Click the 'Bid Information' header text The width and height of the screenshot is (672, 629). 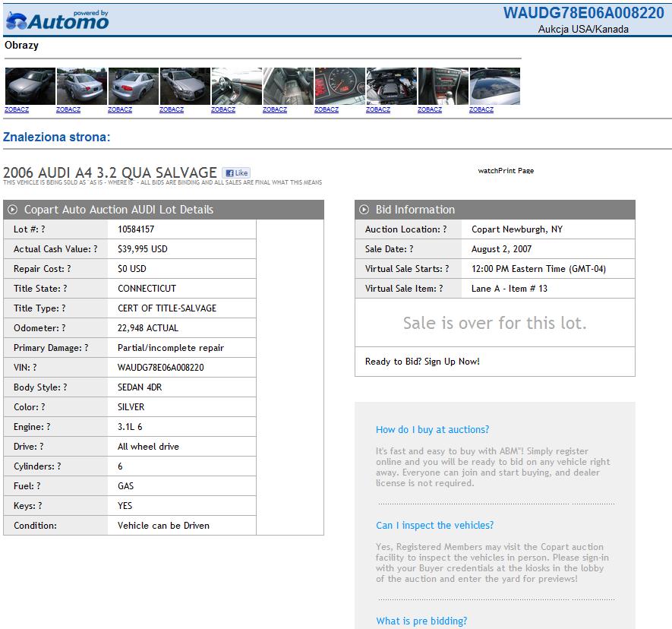(415, 210)
